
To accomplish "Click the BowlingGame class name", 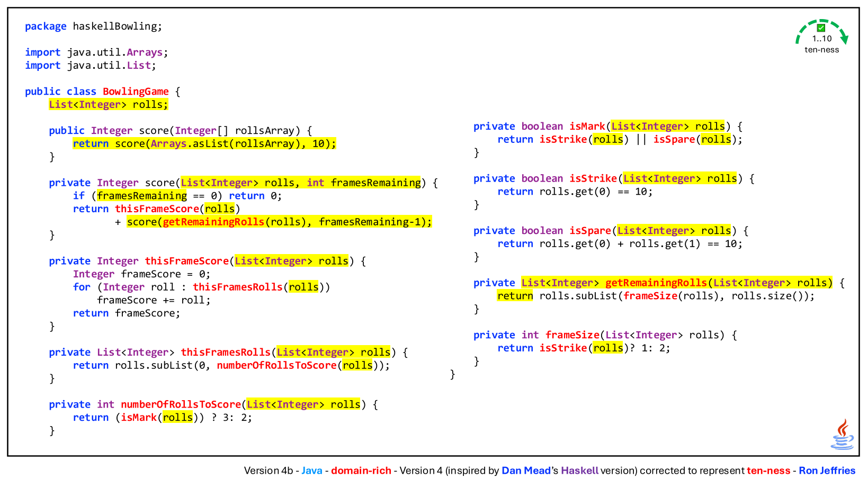I will pyautogui.click(x=136, y=92).
